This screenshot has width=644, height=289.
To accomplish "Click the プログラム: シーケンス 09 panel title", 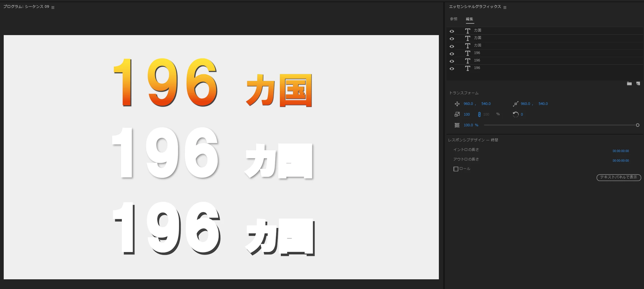I will pos(26,7).
